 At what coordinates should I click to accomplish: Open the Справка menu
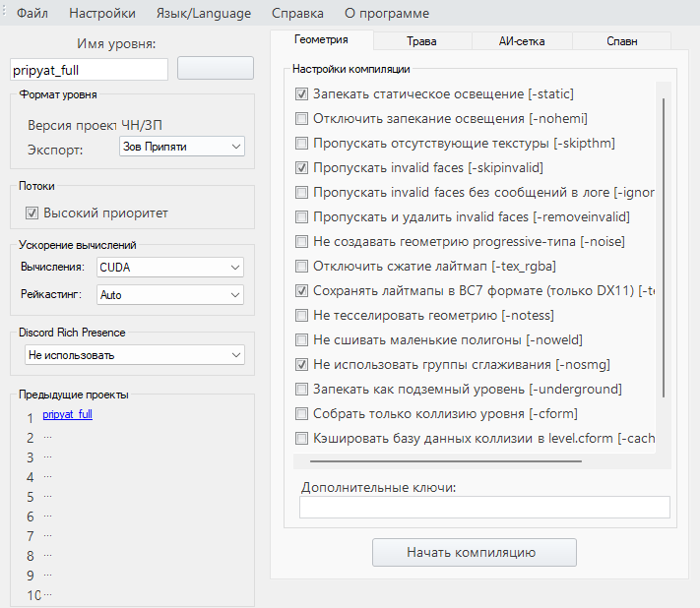click(x=297, y=13)
